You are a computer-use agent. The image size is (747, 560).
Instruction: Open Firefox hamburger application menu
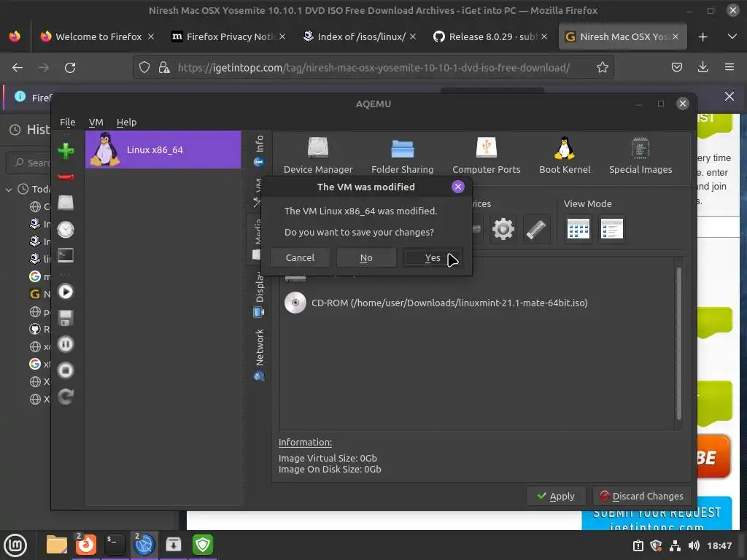point(729,68)
